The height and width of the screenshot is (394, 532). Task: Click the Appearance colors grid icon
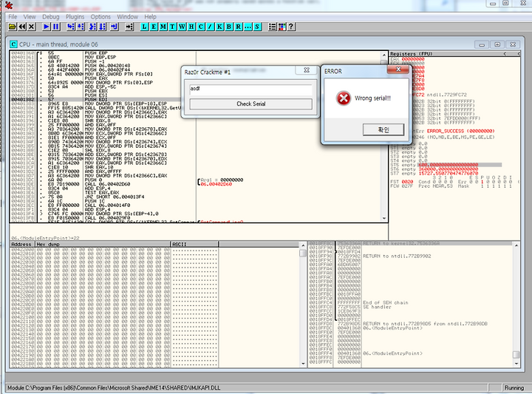282,27
